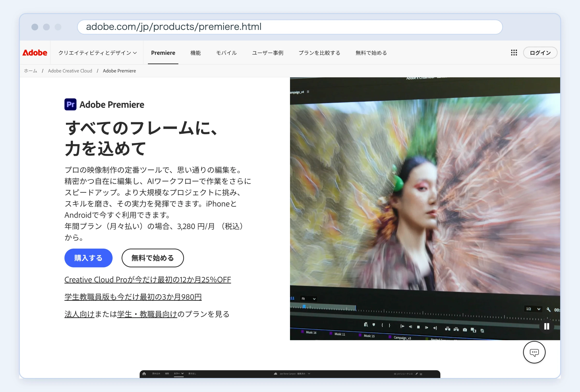Click the Mark In brace icon
Viewport: 580px width, 392px height.
pos(382,325)
